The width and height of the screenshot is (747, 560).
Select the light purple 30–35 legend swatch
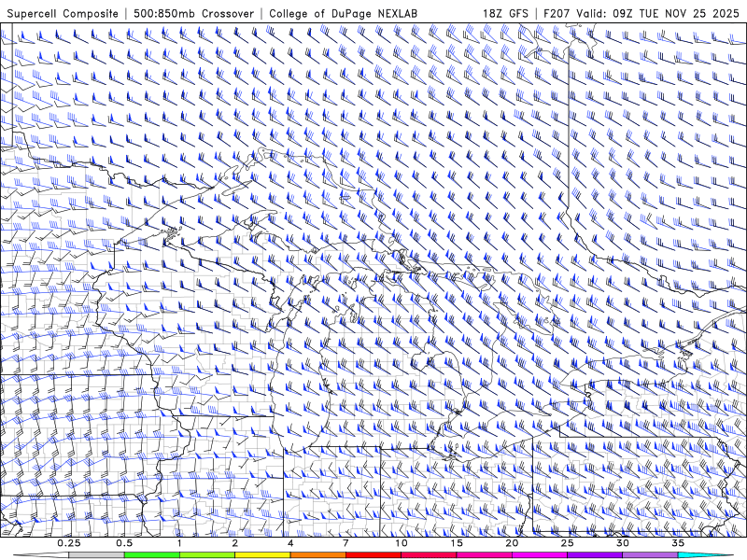coord(650,555)
